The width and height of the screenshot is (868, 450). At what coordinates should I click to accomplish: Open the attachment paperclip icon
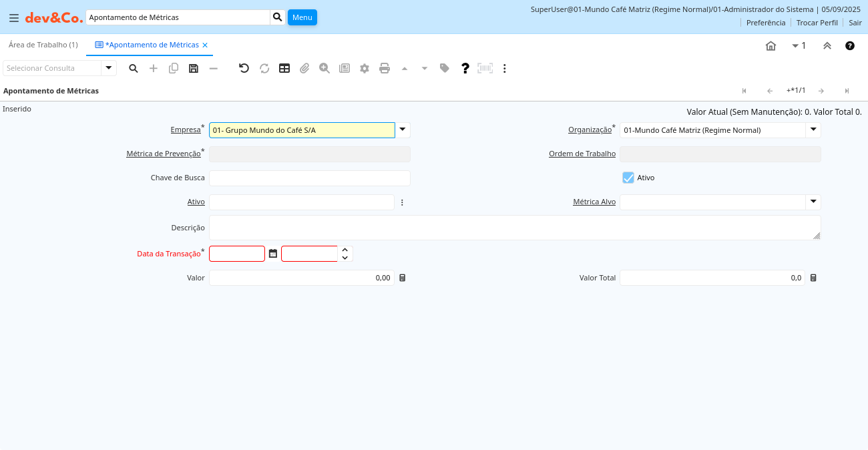pos(304,68)
